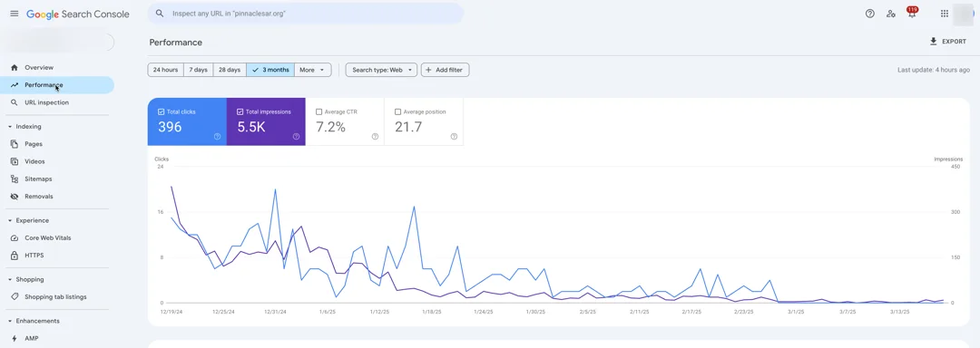The width and height of the screenshot is (980, 348).
Task: Open the Search type: Web dropdown
Action: click(x=381, y=70)
